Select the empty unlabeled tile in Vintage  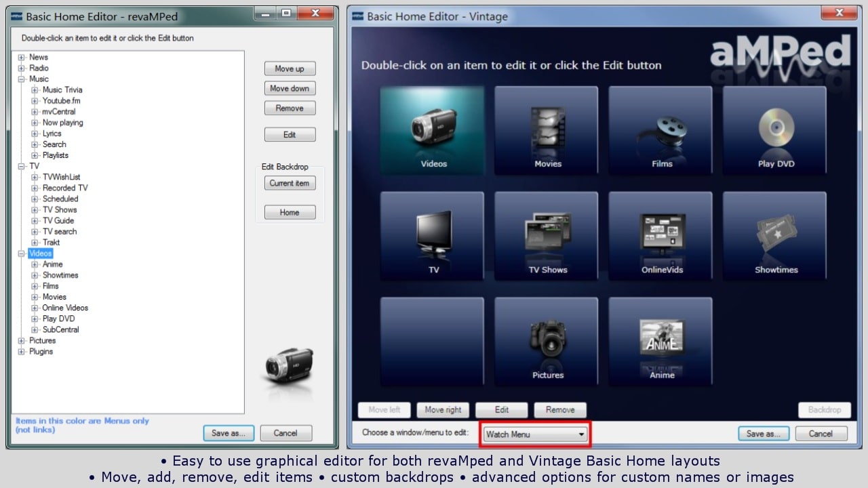[x=432, y=342]
